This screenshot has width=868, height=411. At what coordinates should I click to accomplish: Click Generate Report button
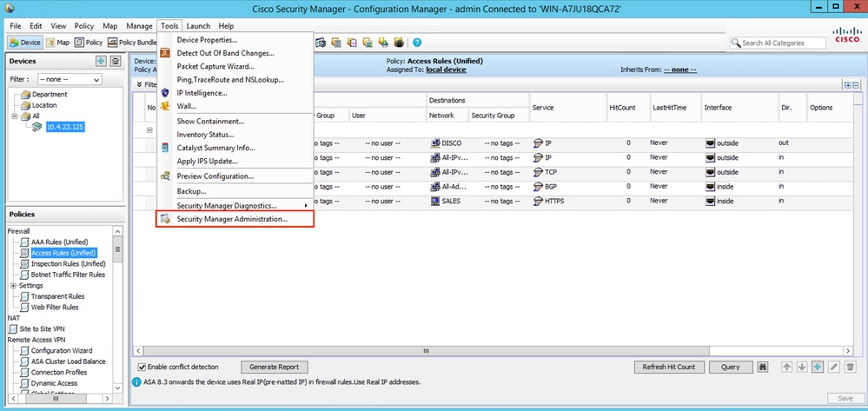[x=274, y=367]
